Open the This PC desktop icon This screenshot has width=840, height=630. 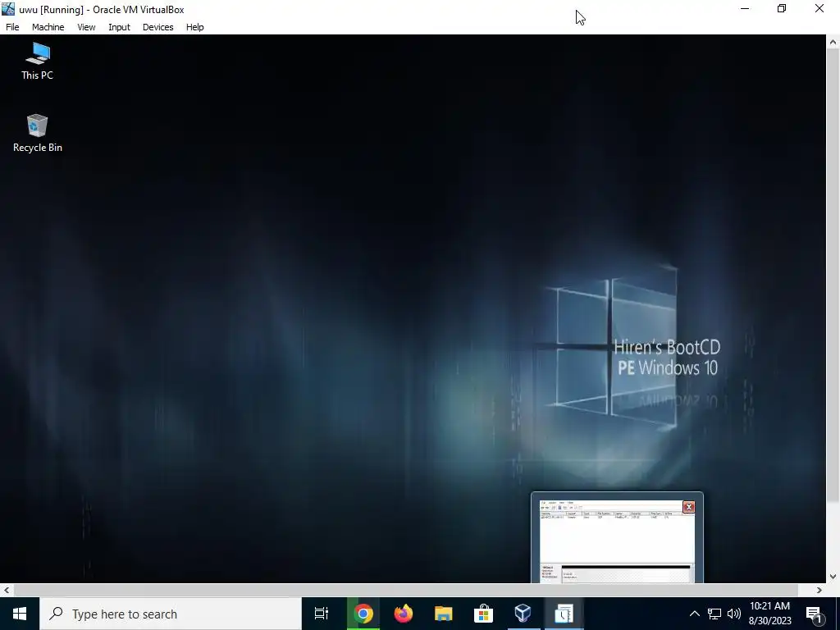tap(38, 61)
